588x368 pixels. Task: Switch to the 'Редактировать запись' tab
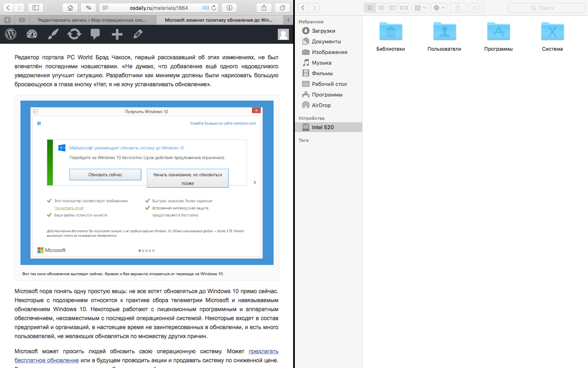click(91, 20)
